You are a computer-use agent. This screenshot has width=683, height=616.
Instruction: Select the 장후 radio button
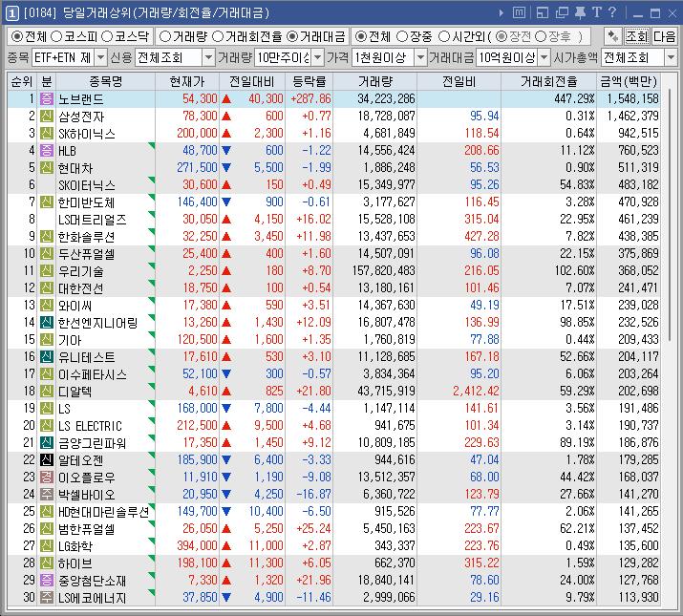pyautogui.click(x=540, y=36)
